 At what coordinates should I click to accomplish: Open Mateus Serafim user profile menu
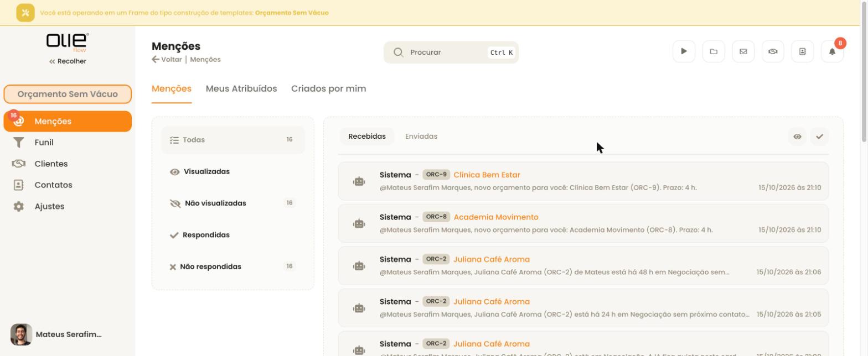[56, 334]
